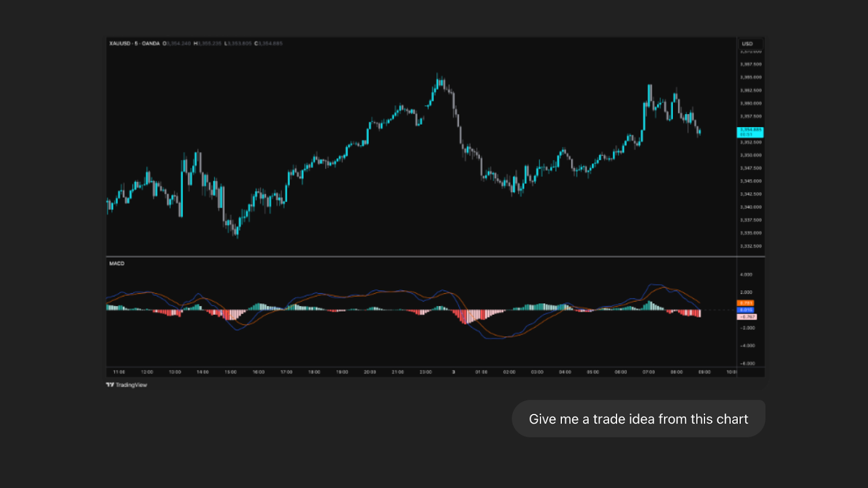Click the separator between price and MACD panes
Image resolution: width=868 pixels, height=488 pixels.
click(421, 256)
